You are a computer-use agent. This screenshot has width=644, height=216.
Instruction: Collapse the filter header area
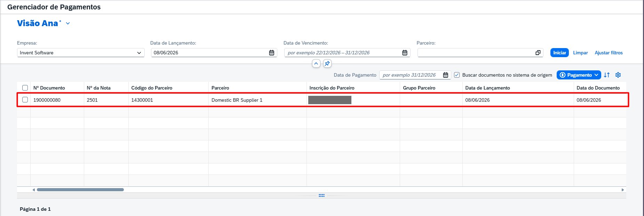[316, 63]
